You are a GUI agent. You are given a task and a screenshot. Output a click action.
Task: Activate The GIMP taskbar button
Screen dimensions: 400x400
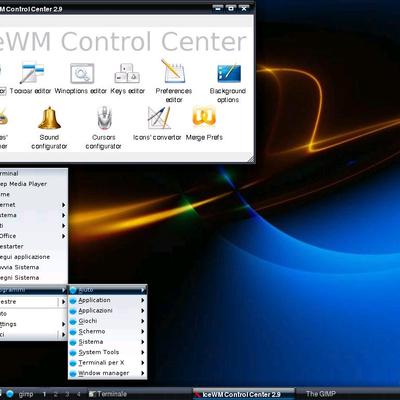click(348, 394)
